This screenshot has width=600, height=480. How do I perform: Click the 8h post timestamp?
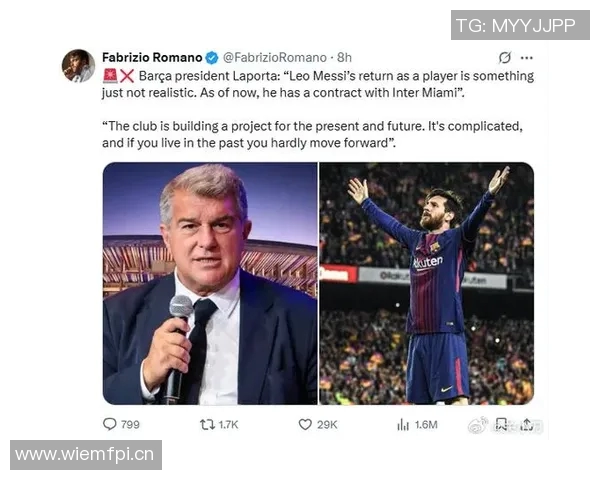pyautogui.click(x=345, y=58)
